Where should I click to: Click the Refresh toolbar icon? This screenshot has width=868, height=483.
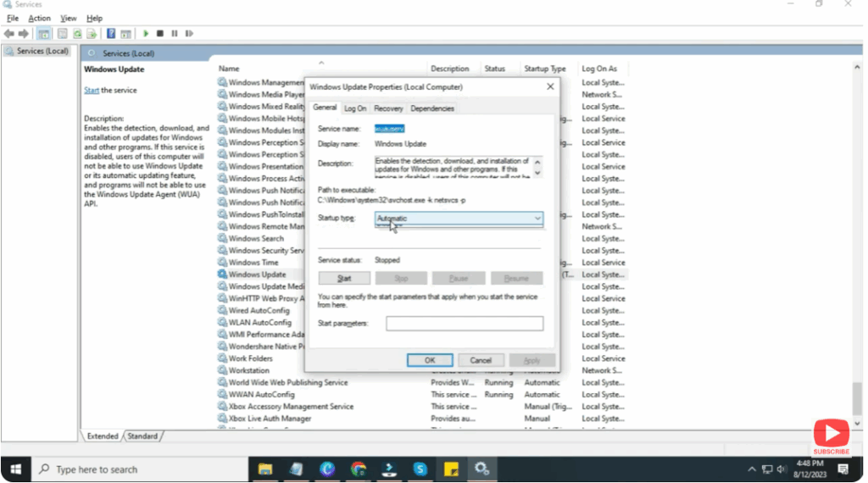click(x=77, y=33)
